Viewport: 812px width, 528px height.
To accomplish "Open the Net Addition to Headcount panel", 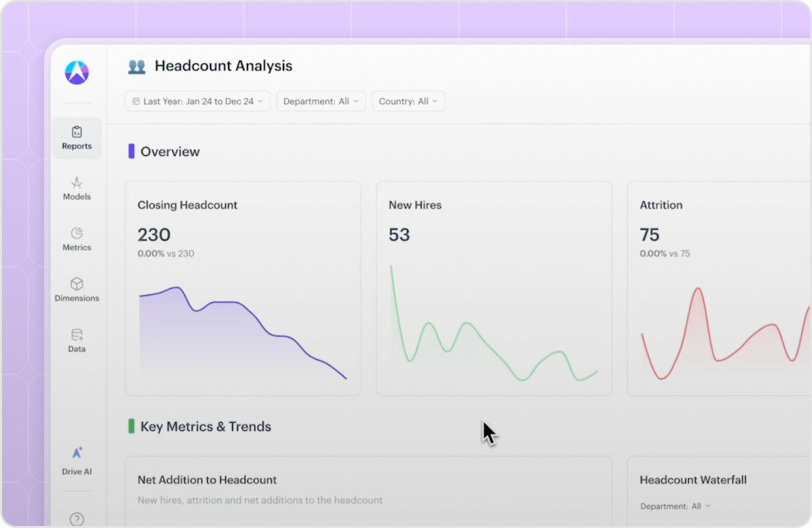I will (x=368, y=491).
